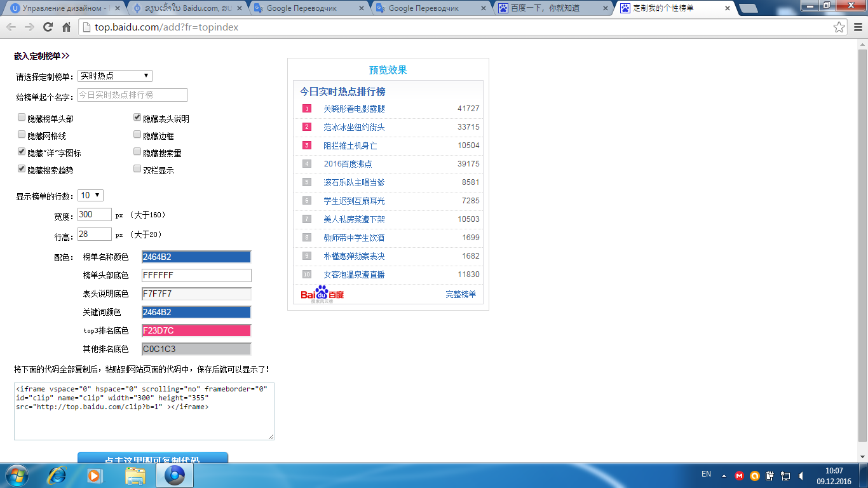The width and height of the screenshot is (868, 488).
Task: Bookmark this page with the star icon
Action: click(x=839, y=27)
